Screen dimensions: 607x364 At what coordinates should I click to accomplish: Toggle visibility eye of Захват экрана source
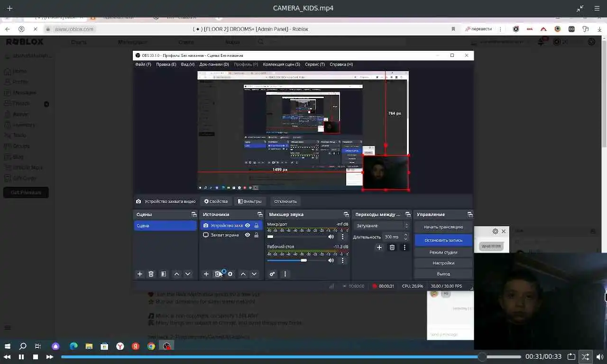click(x=248, y=235)
